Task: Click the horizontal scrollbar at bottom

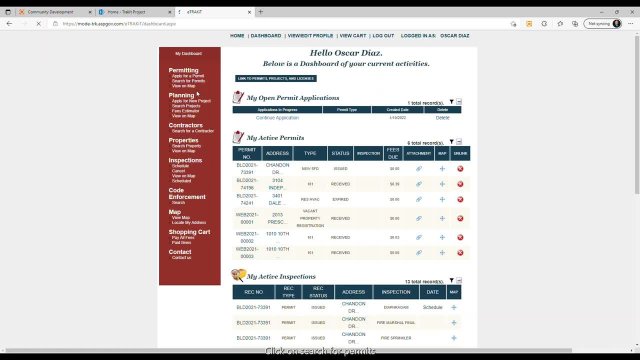Action: pyautogui.click(x=288, y=350)
